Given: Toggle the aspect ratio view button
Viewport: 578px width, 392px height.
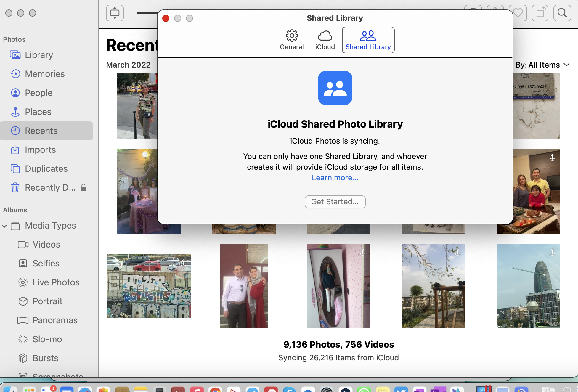Looking at the screenshot, I should click(115, 13).
